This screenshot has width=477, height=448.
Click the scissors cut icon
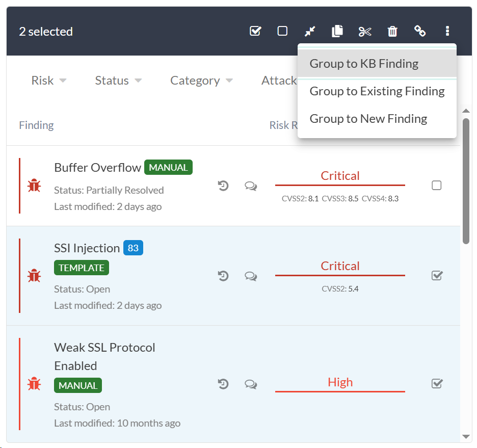[x=365, y=32]
